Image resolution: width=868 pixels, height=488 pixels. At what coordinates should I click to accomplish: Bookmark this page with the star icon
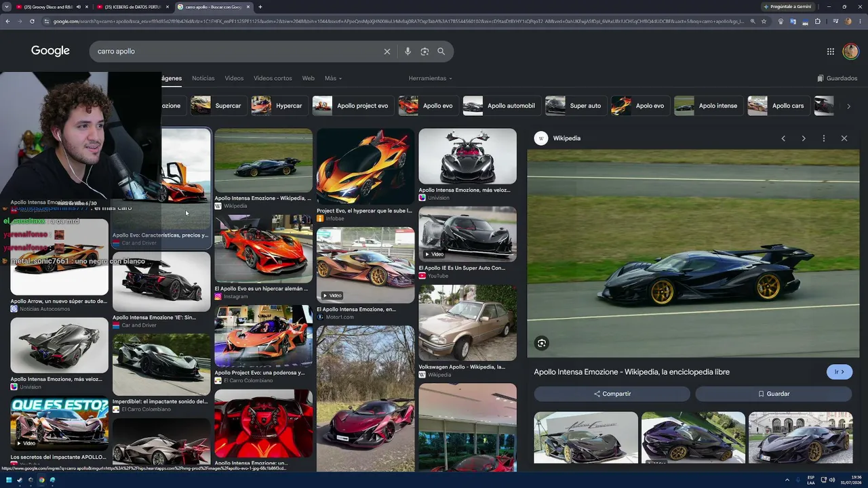(x=764, y=21)
